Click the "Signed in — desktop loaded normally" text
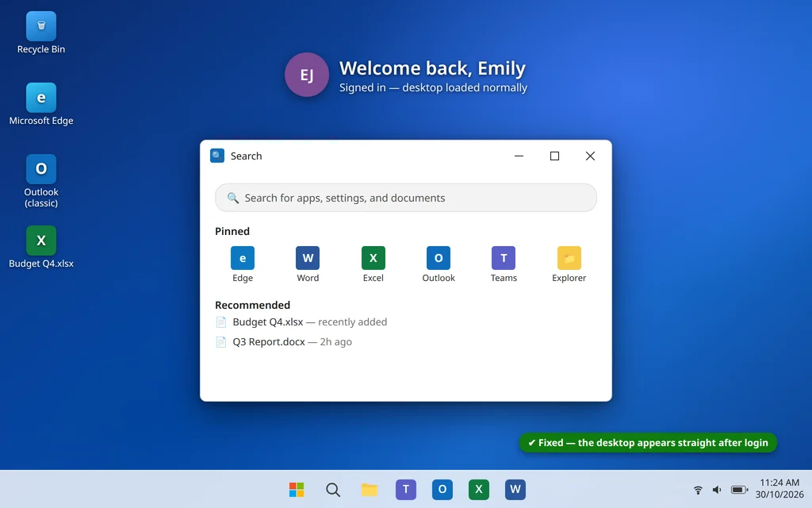This screenshot has height=508, width=812. (433, 87)
